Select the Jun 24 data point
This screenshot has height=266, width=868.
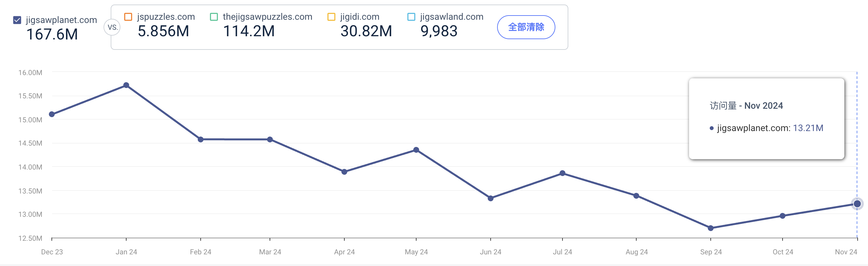(491, 199)
